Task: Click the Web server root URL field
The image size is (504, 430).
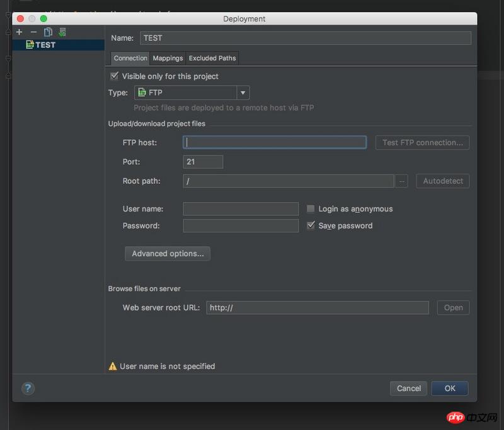Action: click(318, 308)
